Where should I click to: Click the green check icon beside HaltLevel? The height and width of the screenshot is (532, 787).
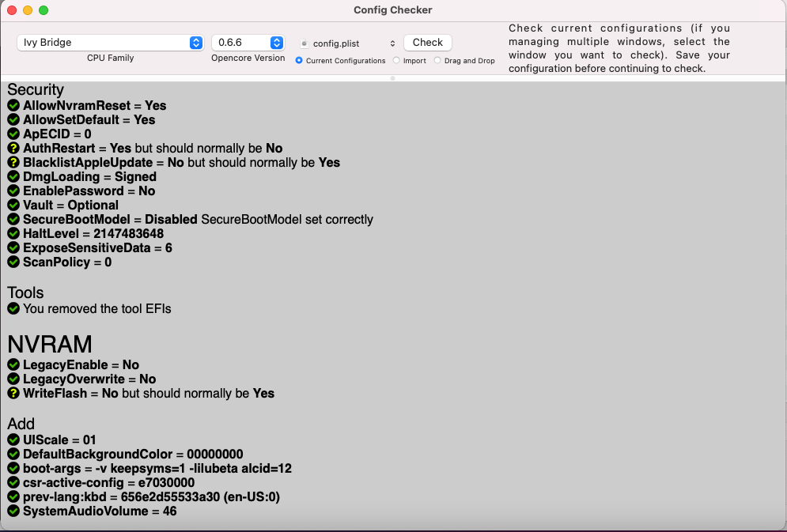(x=13, y=234)
